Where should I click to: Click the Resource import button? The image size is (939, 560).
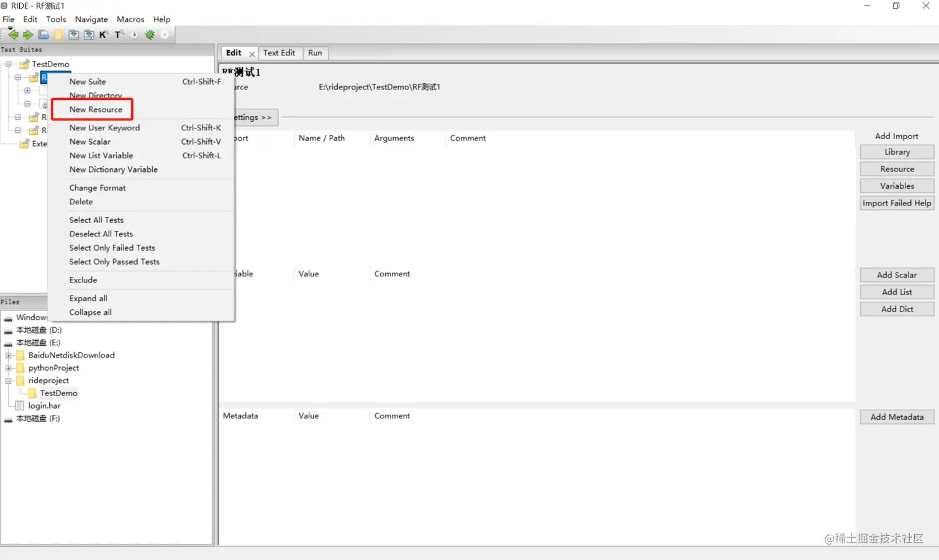click(897, 169)
